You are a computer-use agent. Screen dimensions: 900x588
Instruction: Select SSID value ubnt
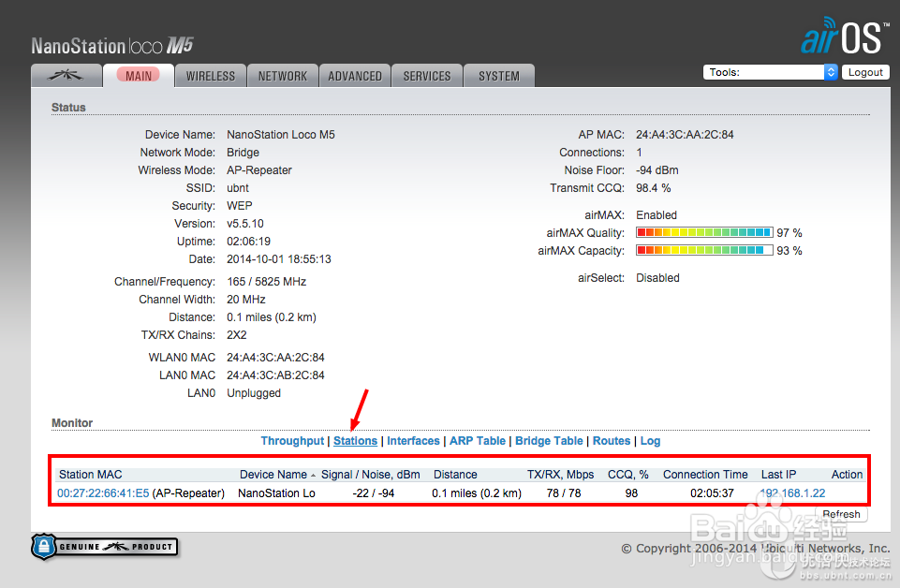click(238, 187)
